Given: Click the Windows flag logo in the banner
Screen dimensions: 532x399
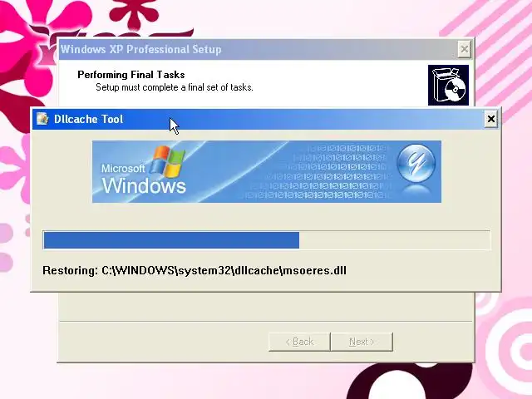Looking at the screenshot, I should (167, 162).
